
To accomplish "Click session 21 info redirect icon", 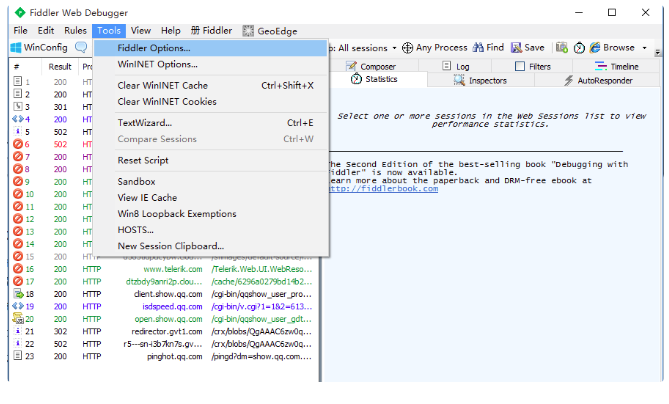I will pyautogui.click(x=18, y=331).
